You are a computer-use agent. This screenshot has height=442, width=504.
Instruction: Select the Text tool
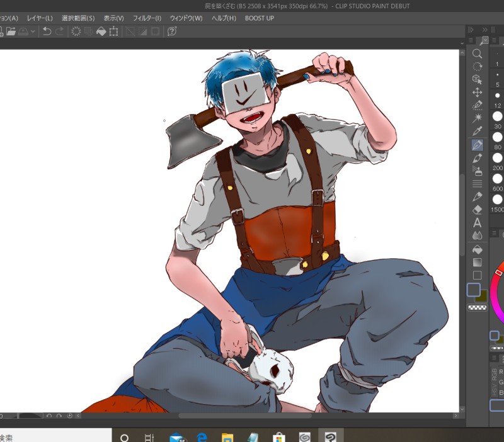point(477,222)
